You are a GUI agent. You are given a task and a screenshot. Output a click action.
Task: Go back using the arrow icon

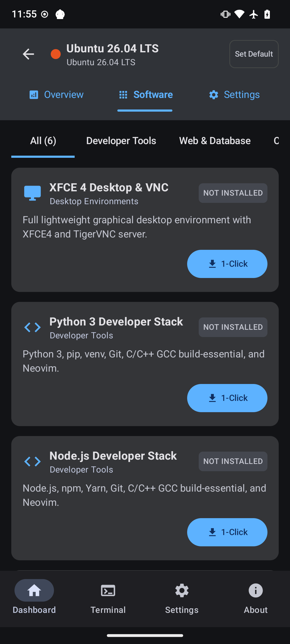(28, 54)
